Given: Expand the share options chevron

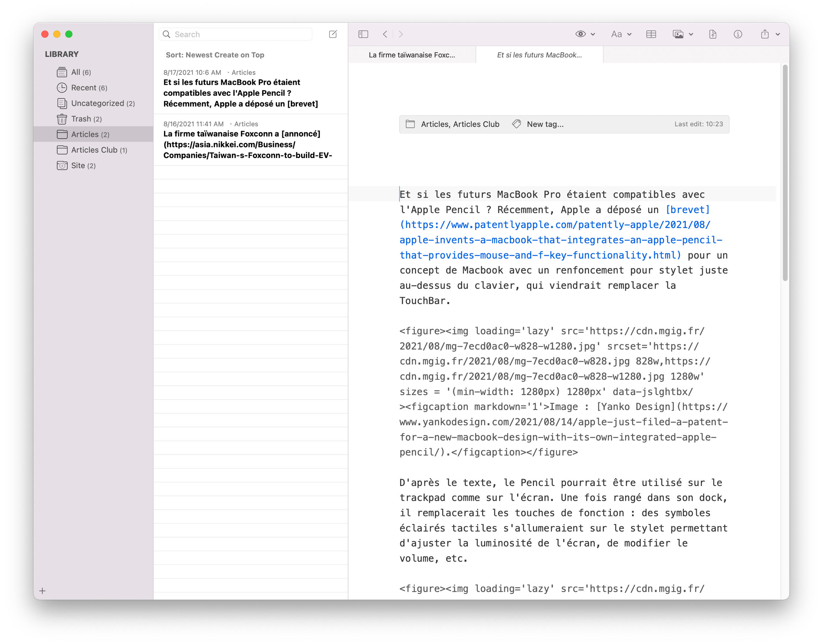Looking at the screenshot, I should 777,34.
